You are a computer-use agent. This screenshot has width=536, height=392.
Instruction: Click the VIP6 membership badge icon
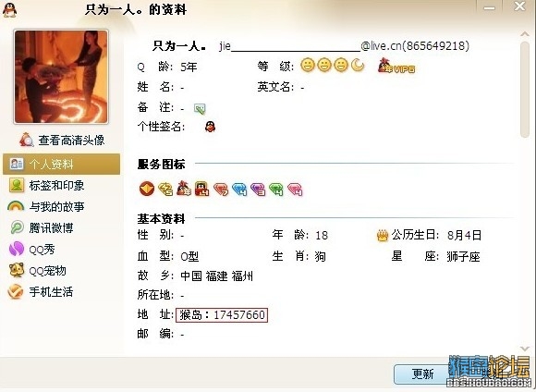396,66
